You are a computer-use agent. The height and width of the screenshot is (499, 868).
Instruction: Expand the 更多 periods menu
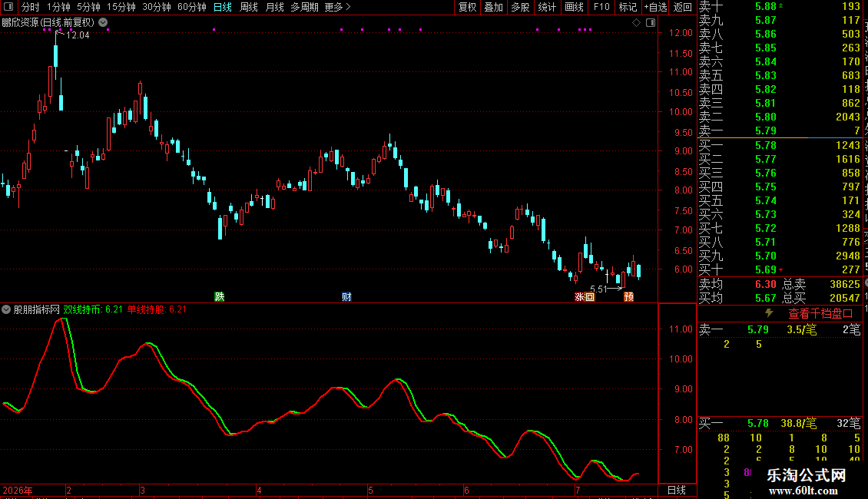(x=337, y=7)
